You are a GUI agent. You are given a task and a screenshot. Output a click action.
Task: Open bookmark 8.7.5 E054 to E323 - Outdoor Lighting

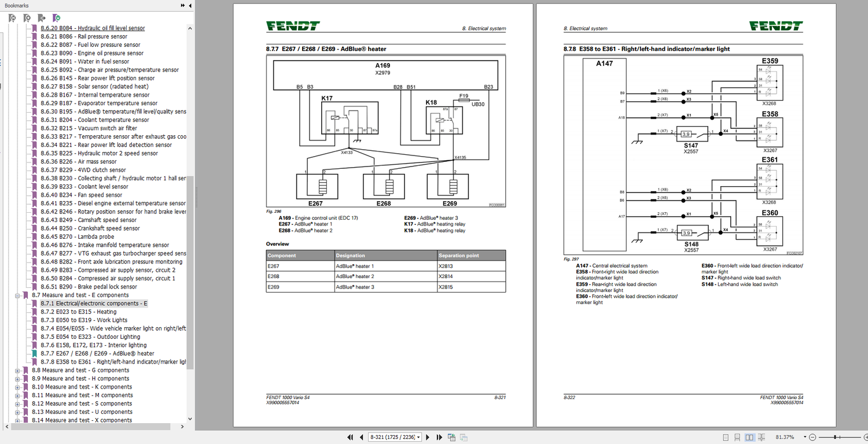90,337
